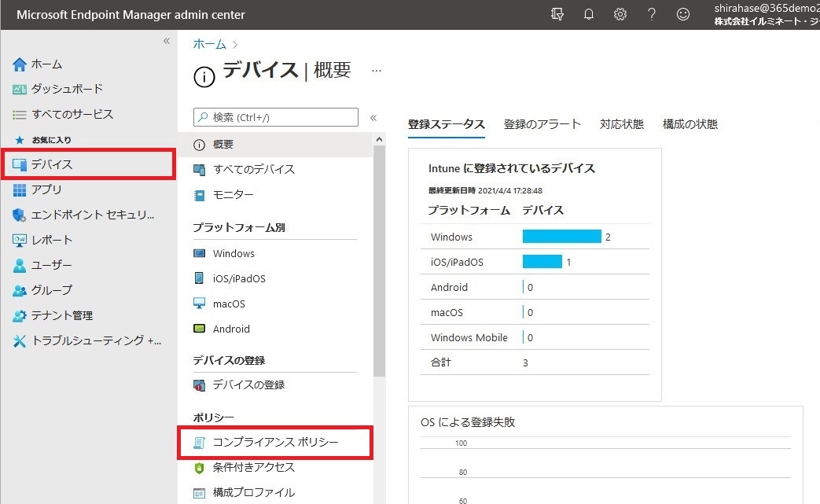Screen dimensions: 820x504
Task: Click the モニター notebook icon
Action: 199,195
